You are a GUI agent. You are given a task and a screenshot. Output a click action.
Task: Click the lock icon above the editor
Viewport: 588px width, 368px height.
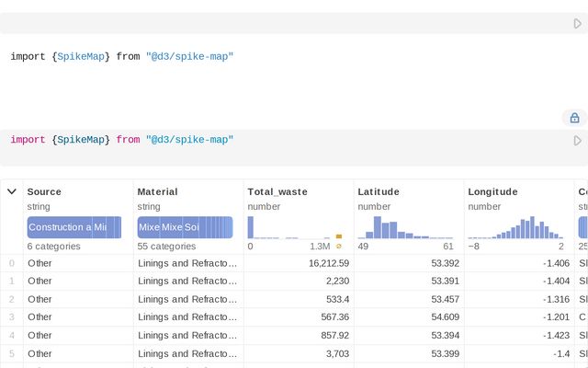(x=574, y=118)
